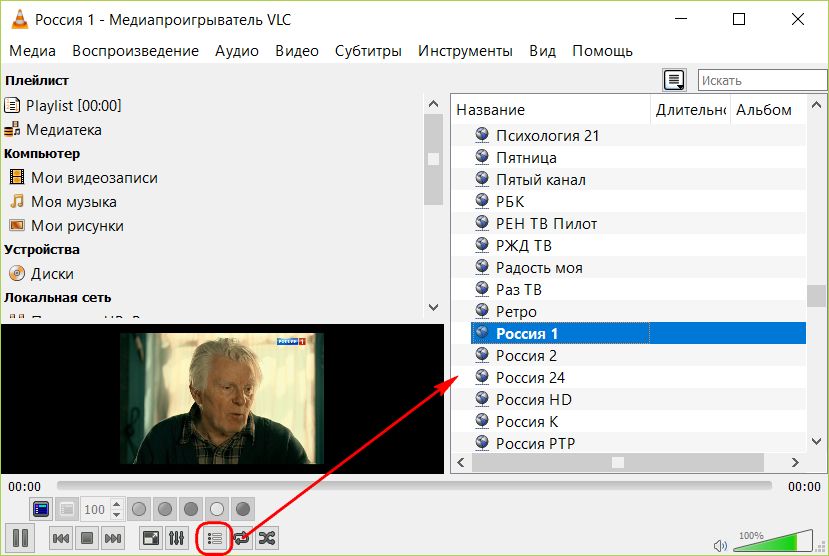
Task: Open the Воспроизведение menu
Action: click(135, 51)
